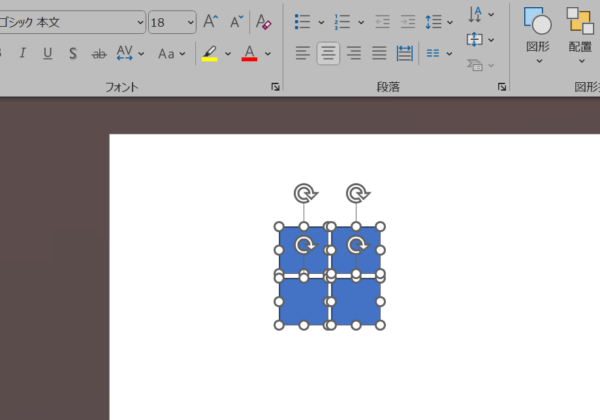Viewport: 600px width, 420px height.
Task: Clear all formatting with eraser icon
Action: click(x=263, y=21)
